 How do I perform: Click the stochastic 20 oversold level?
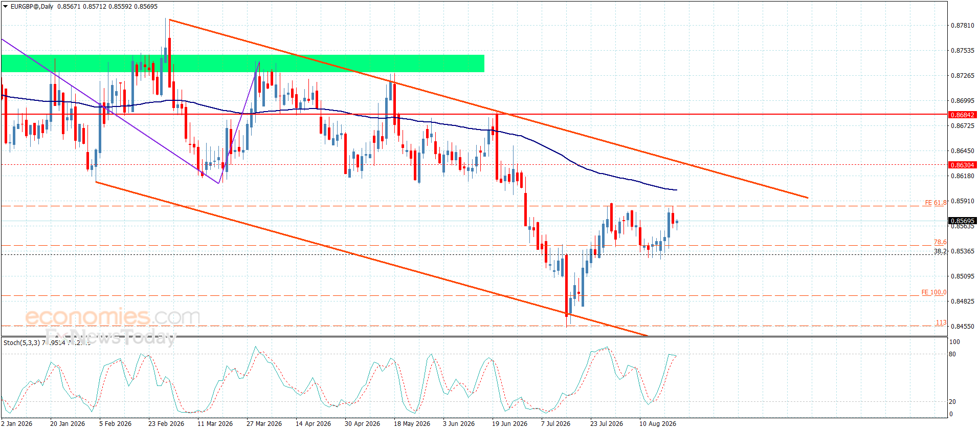[952, 402]
